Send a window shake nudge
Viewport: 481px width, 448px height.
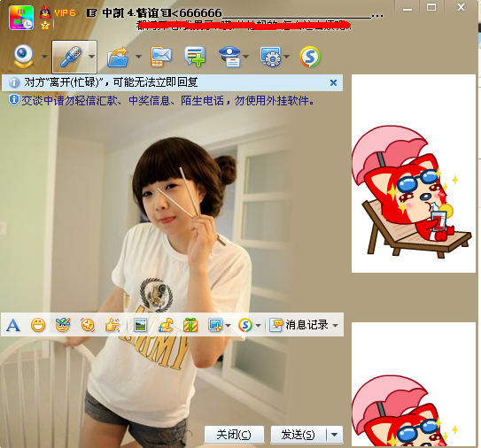click(x=88, y=325)
